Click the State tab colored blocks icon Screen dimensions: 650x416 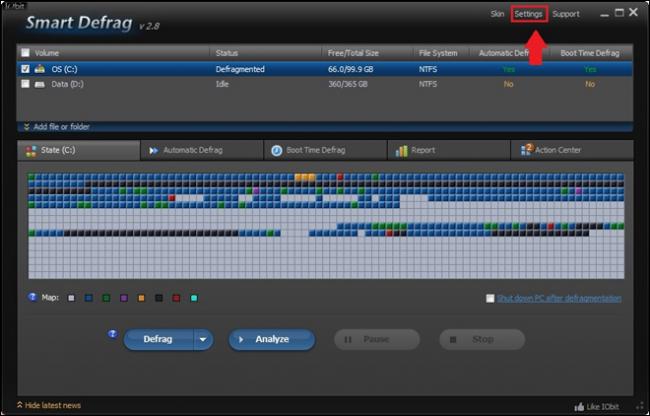(x=31, y=151)
